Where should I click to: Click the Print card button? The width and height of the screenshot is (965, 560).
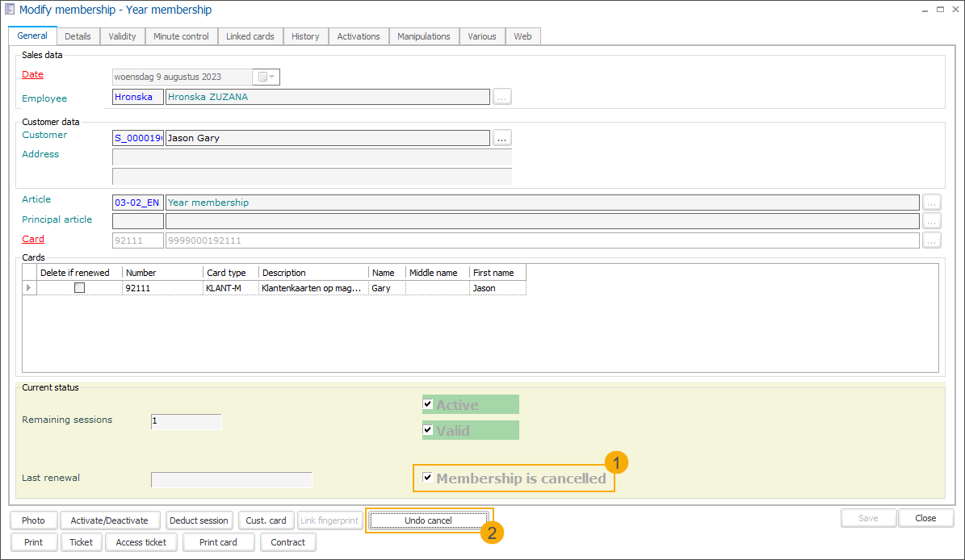[x=218, y=542]
